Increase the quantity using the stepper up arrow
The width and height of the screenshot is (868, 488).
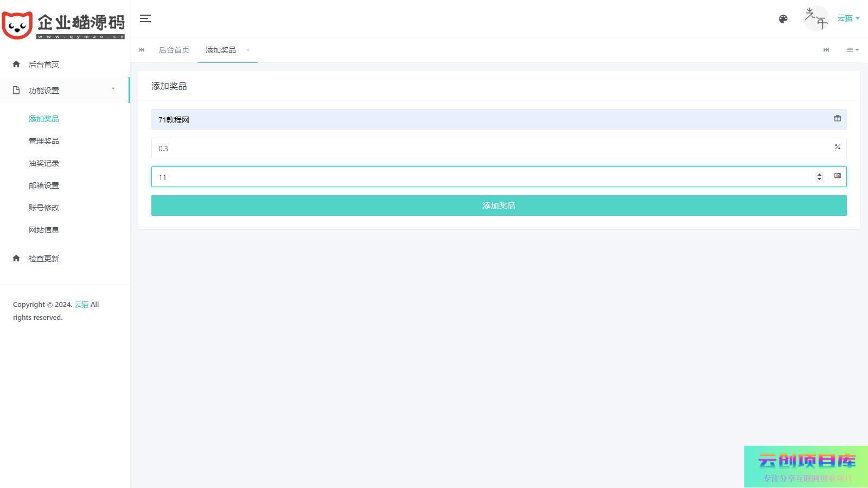point(819,174)
